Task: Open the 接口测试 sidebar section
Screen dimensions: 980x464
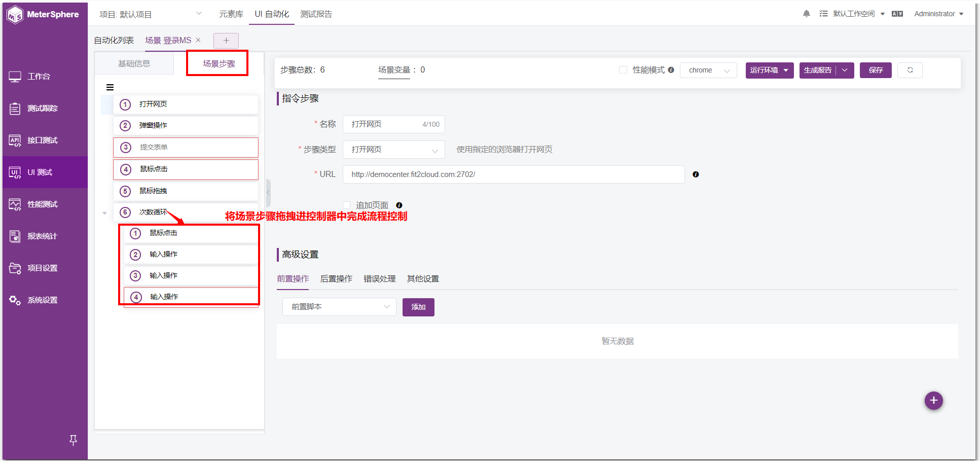Action: pyautogui.click(x=45, y=140)
